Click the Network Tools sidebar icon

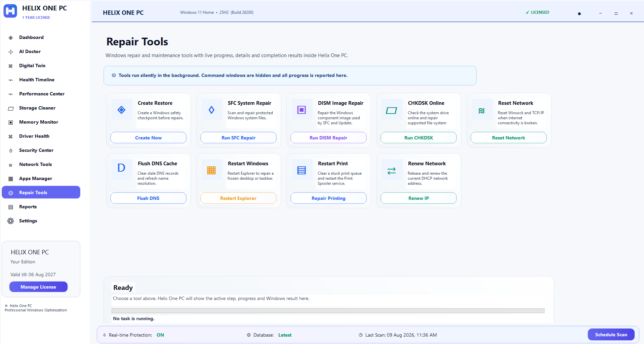(11, 165)
